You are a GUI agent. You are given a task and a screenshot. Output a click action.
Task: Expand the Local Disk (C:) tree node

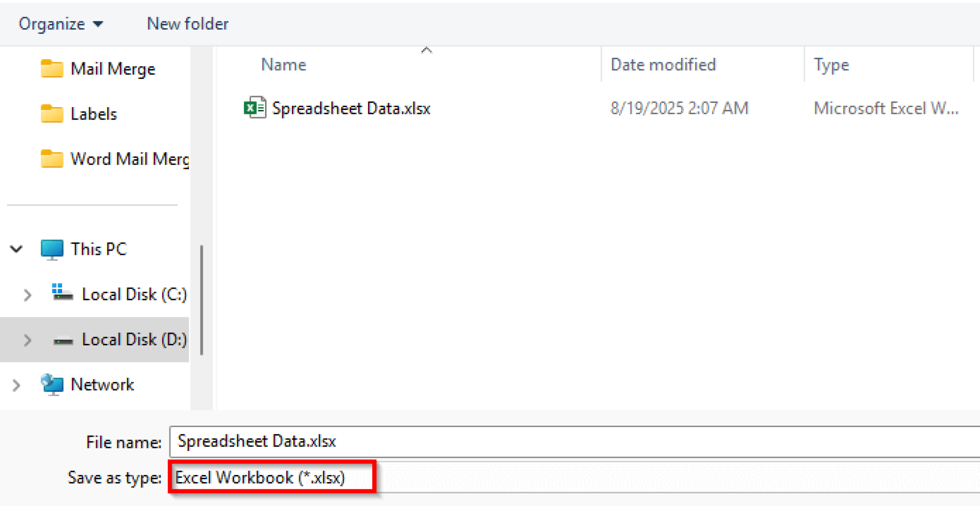[x=27, y=295]
